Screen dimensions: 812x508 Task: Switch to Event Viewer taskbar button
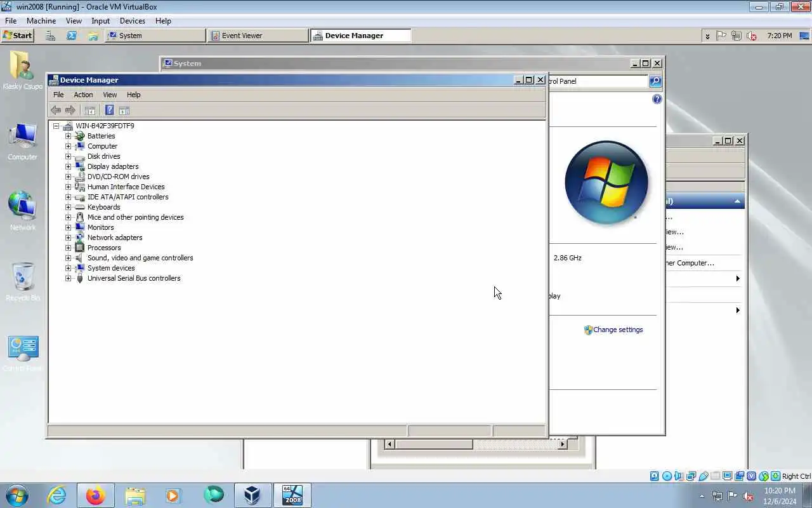coord(258,36)
